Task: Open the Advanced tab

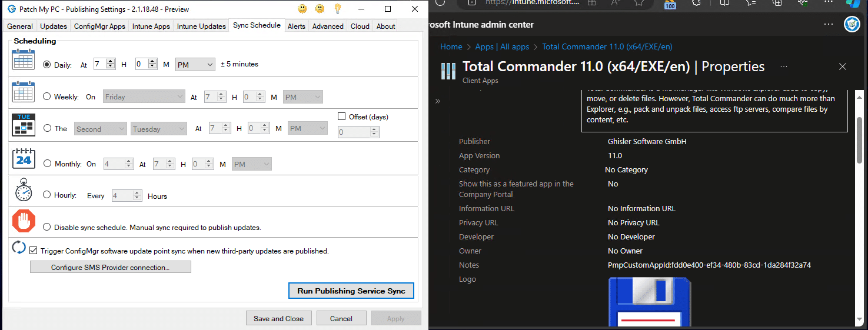Action: (328, 26)
